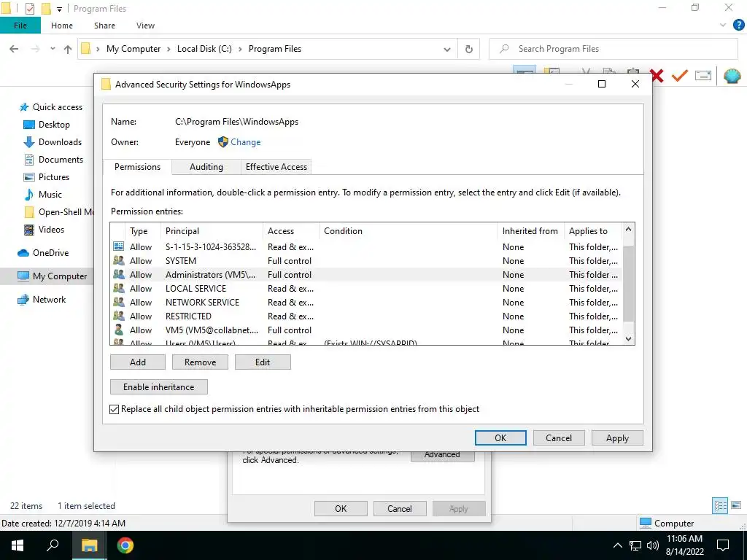Expand address bar history dropdown
The height and width of the screenshot is (560, 747).
click(x=447, y=49)
